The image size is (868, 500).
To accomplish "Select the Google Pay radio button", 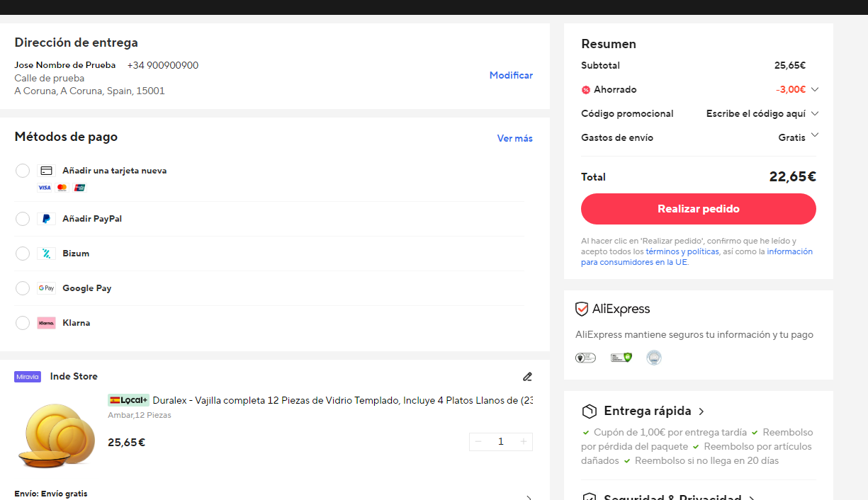I will point(23,288).
